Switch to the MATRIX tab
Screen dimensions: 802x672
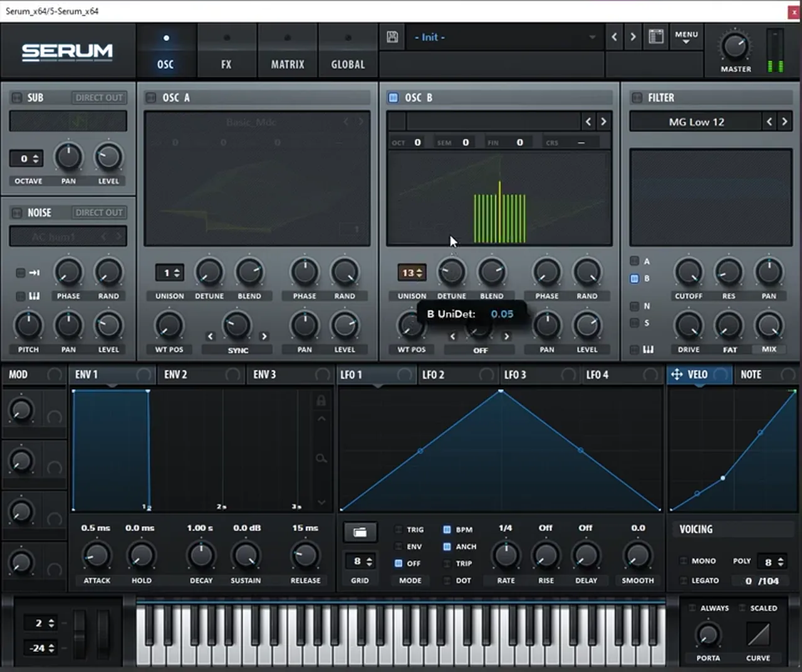point(288,51)
